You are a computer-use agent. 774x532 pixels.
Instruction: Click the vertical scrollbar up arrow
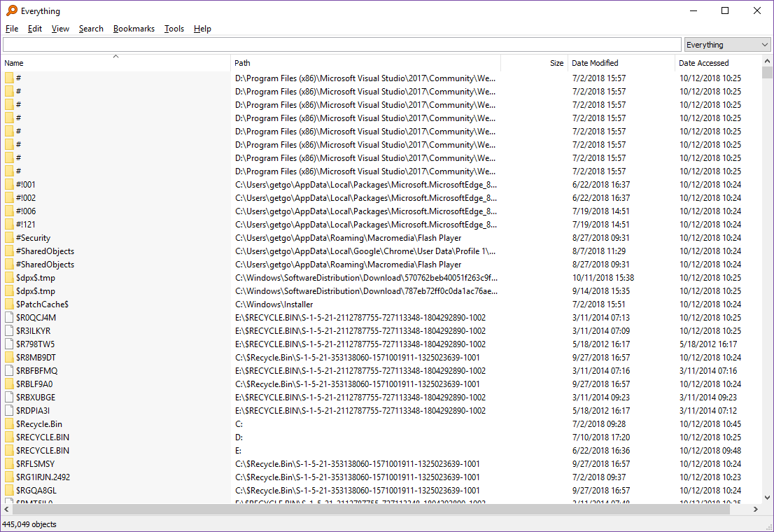click(x=767, y=62)
